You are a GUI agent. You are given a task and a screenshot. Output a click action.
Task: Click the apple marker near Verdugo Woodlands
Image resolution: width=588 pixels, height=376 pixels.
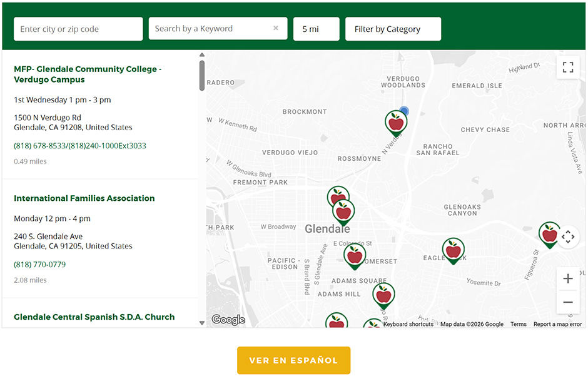click(x=395, y=123)
